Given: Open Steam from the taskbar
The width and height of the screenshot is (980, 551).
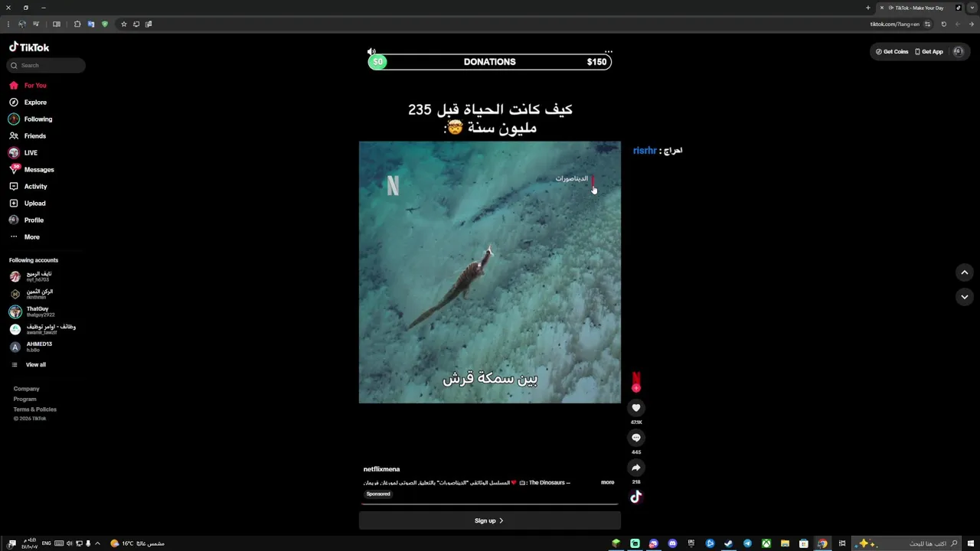Looking at the screenshot, I should point(728,543).
